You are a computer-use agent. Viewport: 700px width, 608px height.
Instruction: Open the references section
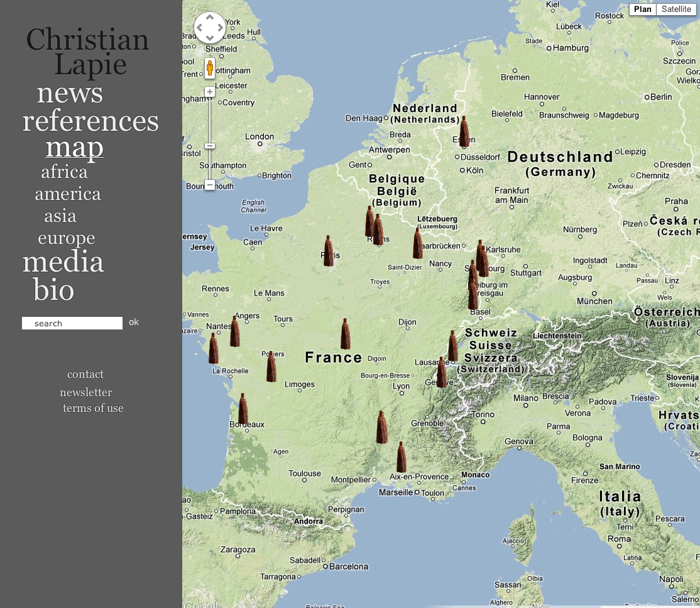click(x=90, y=121)
